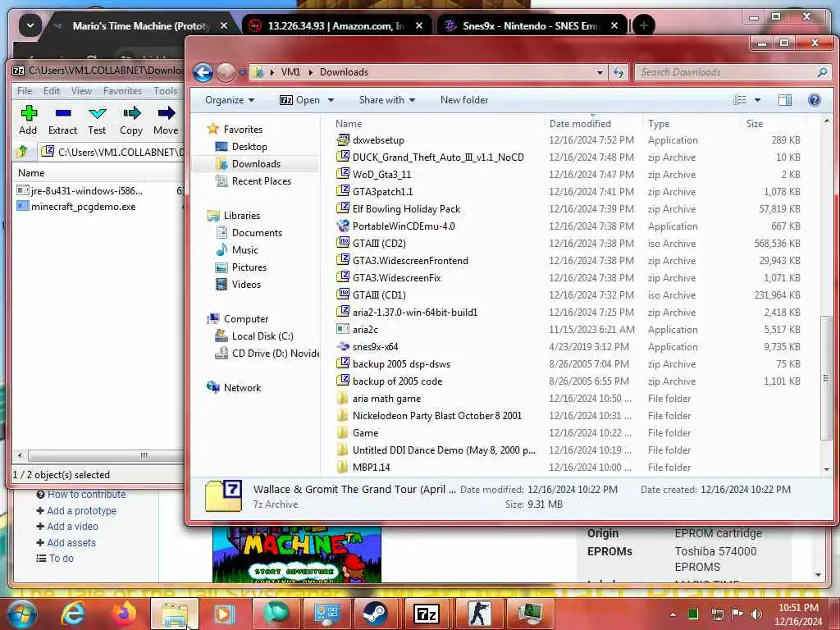
Task: Switch to the Amazon.com browser tab
Action: pyautogui.click(x=336, y=25)
